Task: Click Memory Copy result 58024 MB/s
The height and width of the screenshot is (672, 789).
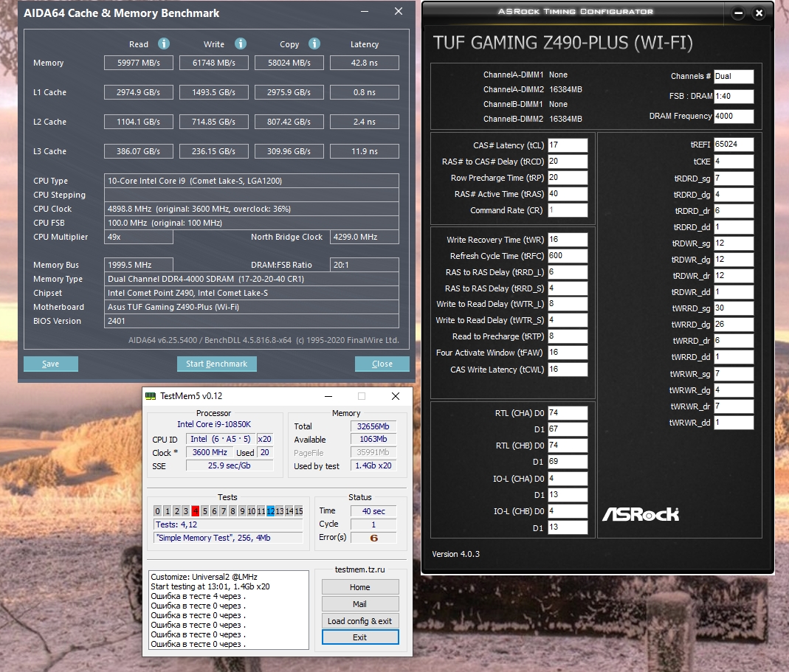Action: pos(289,63)
